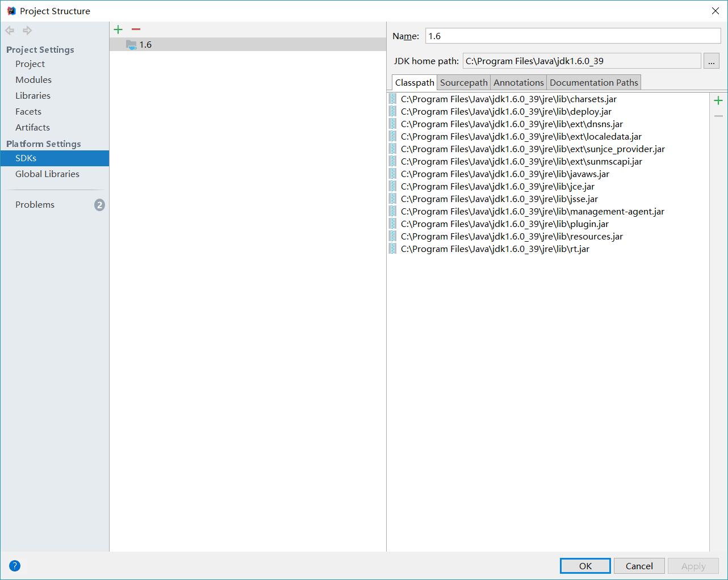This screenshot has width=728, height=580.
Task: Click the green add SDK plus icon
Action: pyautogui.click(x=118, y=30)
